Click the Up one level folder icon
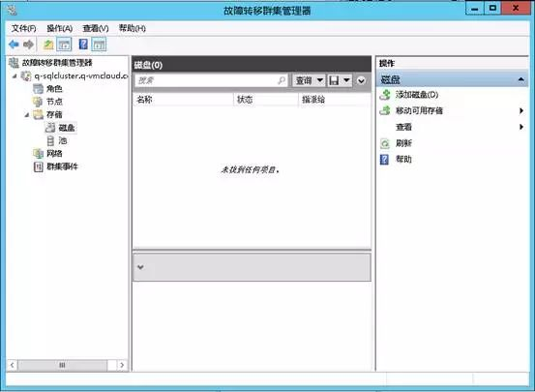 [x=48, y=45]
